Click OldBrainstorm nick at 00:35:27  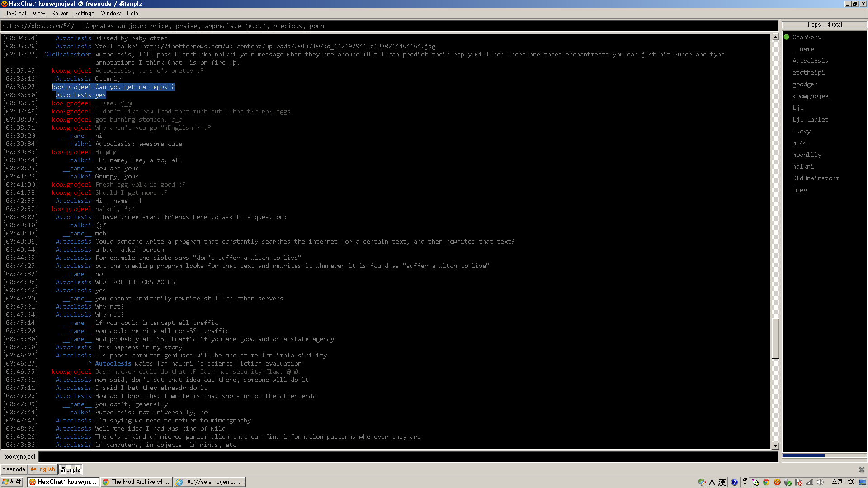[68, 54]
